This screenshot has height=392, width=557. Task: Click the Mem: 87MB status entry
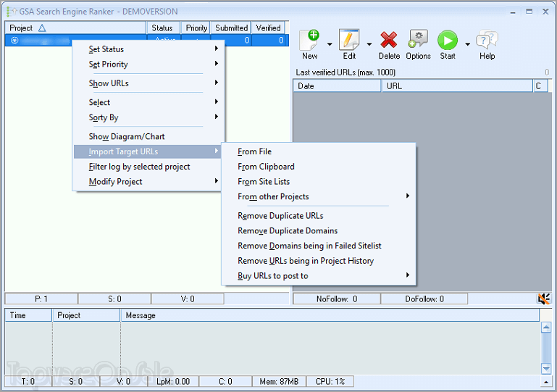tap(279, 382)
